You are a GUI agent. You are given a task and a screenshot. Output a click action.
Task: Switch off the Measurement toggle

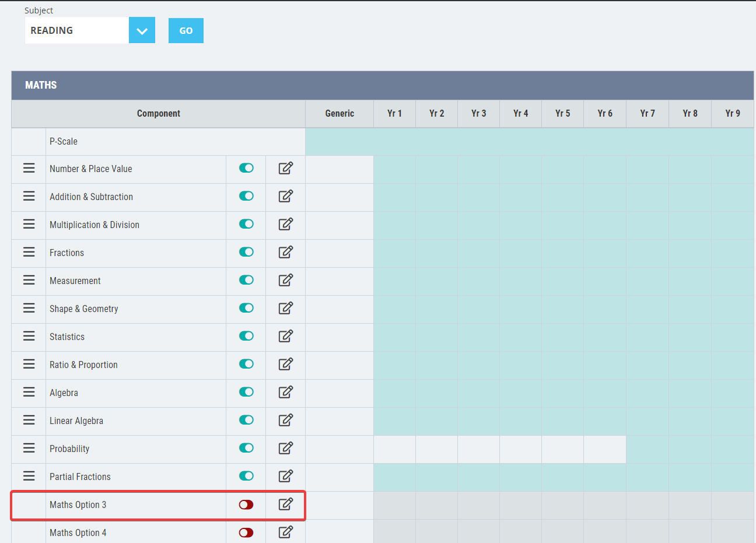pos(246,280)
